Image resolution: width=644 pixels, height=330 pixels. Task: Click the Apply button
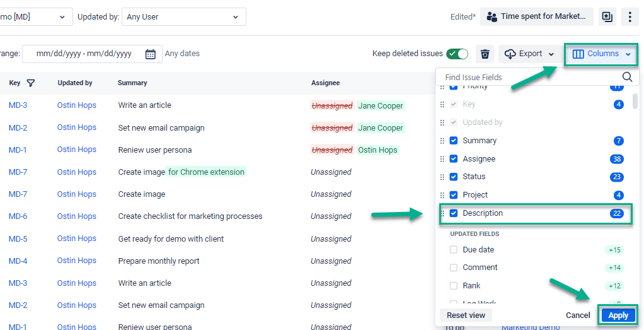(618, 315)
